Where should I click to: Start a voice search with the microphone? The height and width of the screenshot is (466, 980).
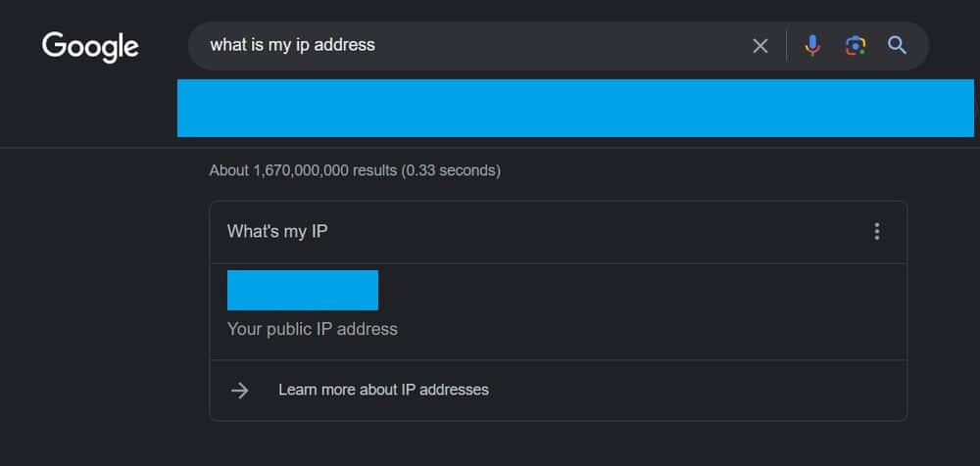[811, 45]
